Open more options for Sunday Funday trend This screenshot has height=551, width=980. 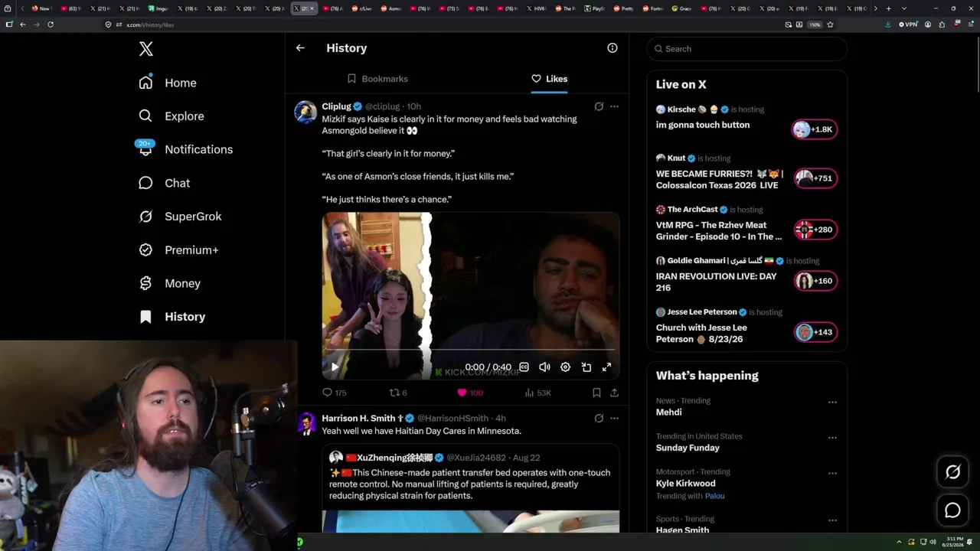tap(832, 438)
